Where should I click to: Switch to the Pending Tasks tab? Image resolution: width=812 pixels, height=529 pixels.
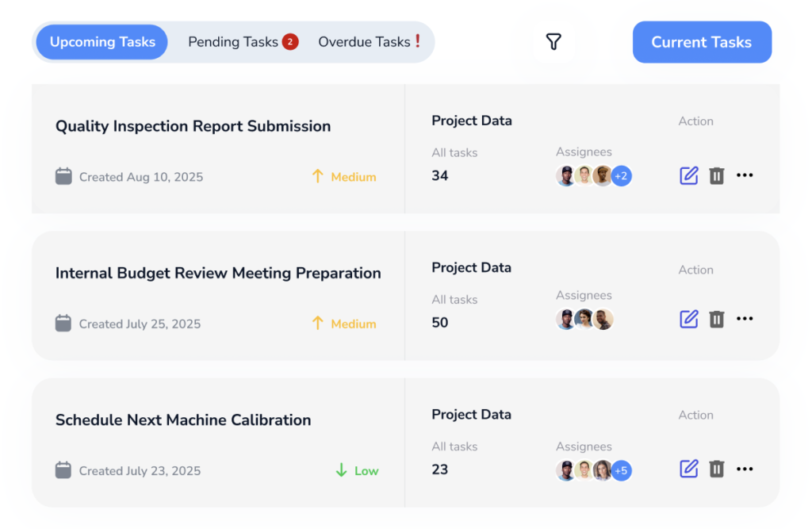click(233, 42)
